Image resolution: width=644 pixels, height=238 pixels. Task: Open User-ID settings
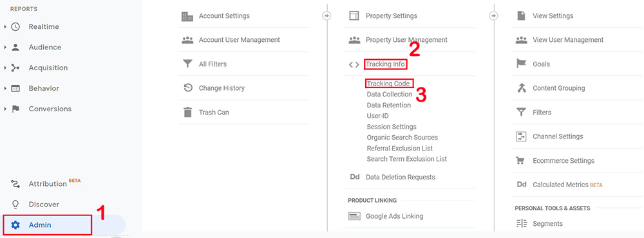click(x=377, y=116)
